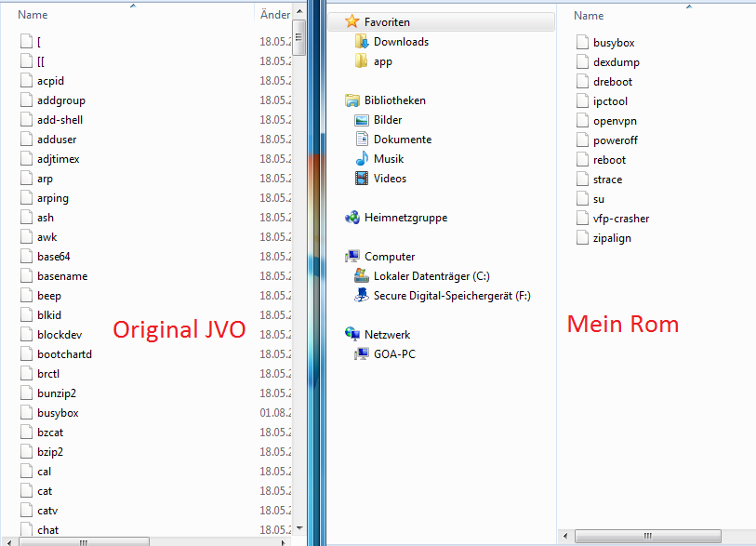Select GOA-PC under Netzwerk
This screenshot has height=546, width=756.
(x=394, y=354)
